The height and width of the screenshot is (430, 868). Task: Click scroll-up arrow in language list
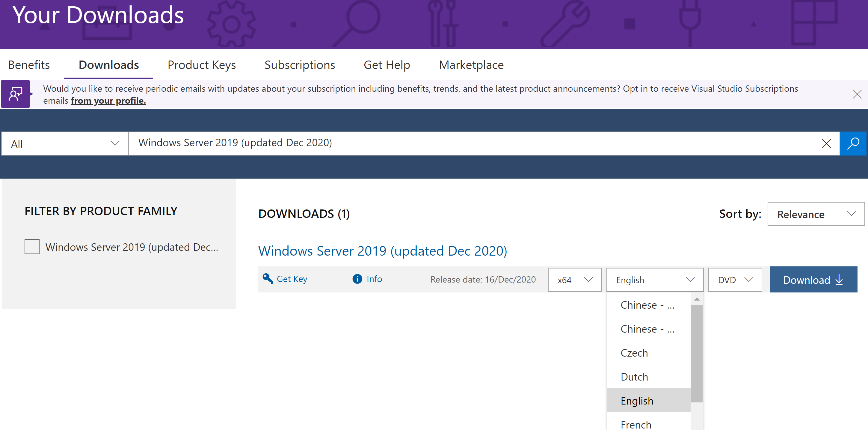point(697,299)
